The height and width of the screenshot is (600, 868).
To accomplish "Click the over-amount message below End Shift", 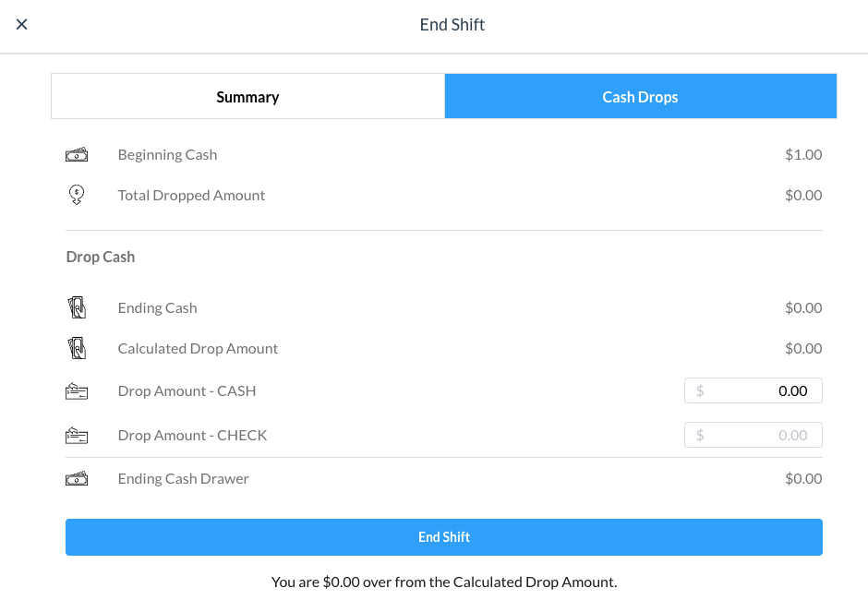I will click(x=444, y=582).
